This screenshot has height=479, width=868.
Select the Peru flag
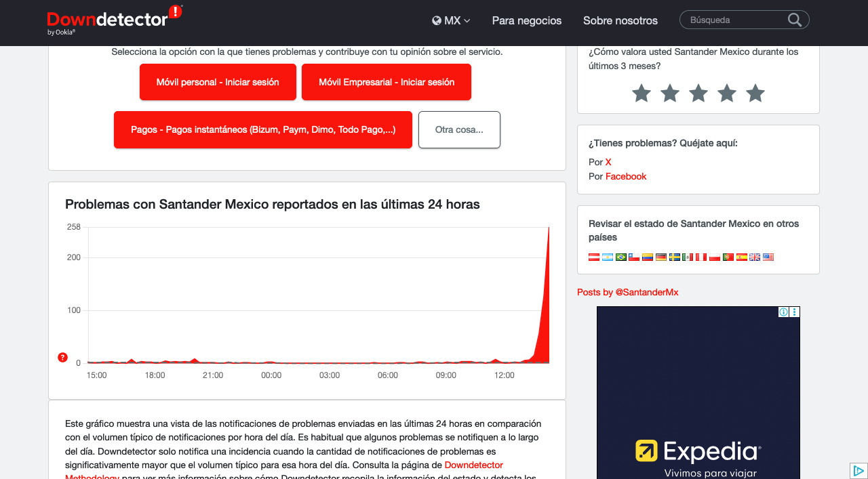(x=701, y=257)
